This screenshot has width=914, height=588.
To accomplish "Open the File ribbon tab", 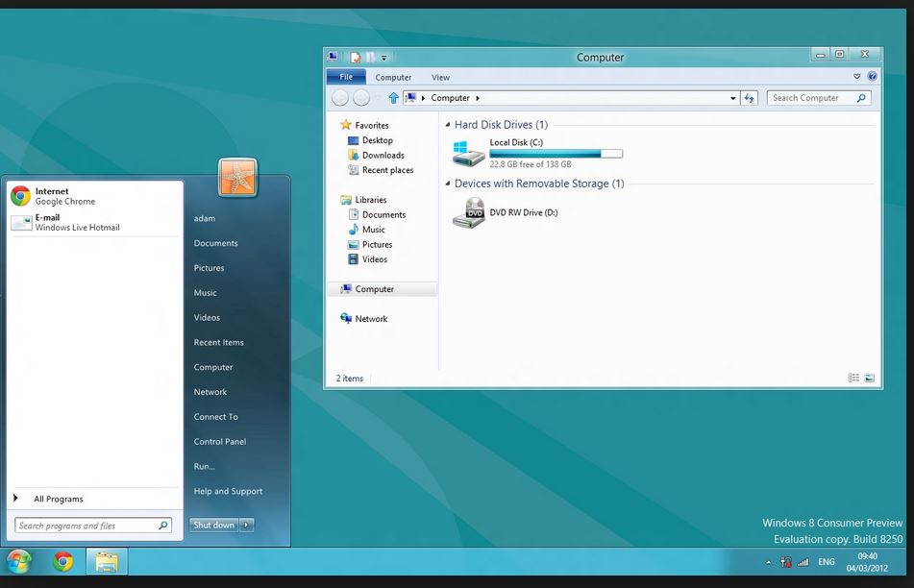I will tap(346, 77).
